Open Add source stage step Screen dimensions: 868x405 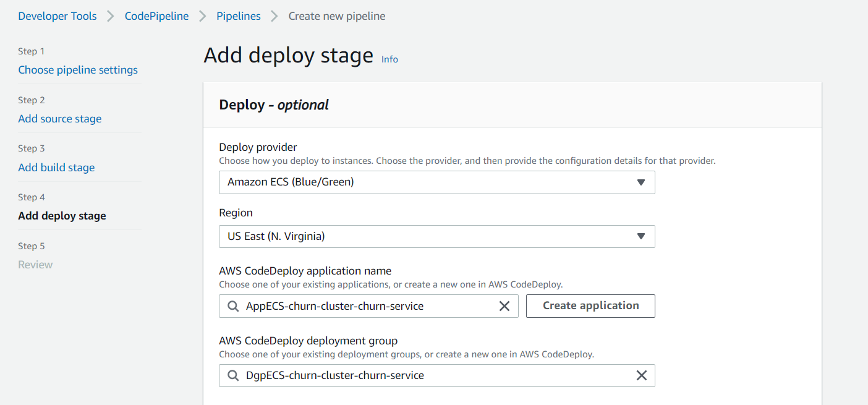coord(60,119)
